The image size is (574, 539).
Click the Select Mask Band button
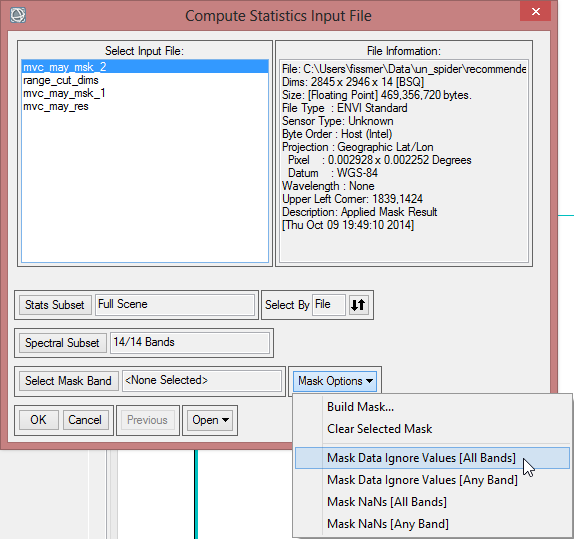click(68, 381)
